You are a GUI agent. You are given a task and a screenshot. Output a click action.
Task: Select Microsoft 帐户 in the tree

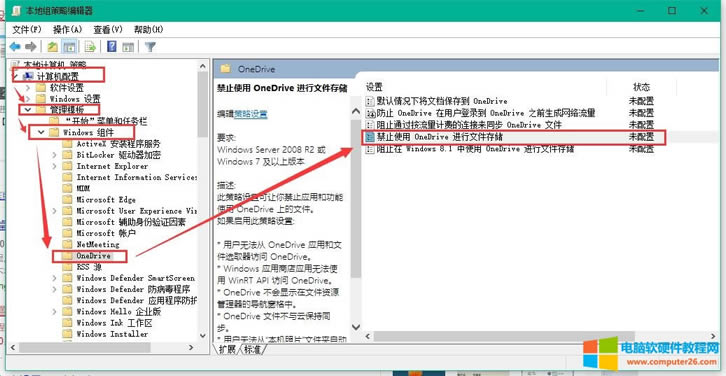coord(106,233)
